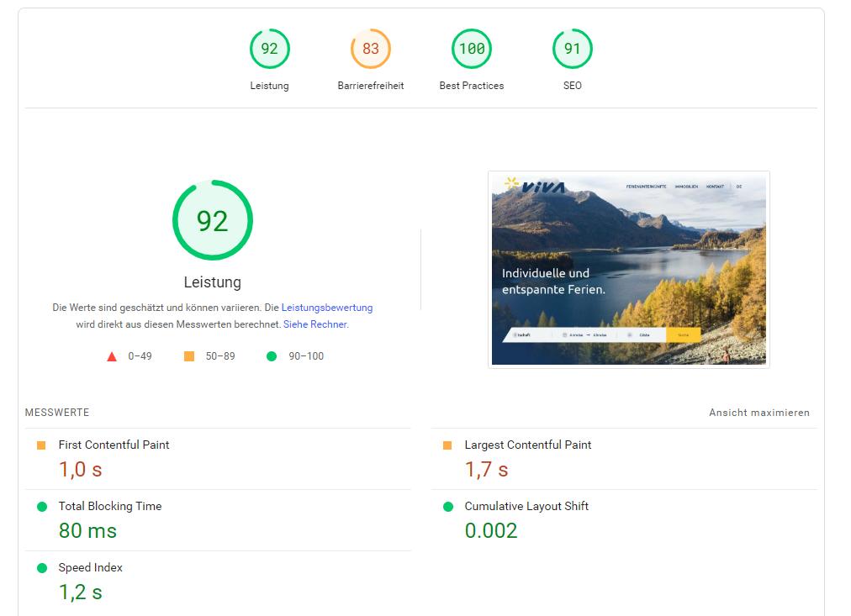Click the 0.002 layout shift value
The image size is (851, 616).
490,531
